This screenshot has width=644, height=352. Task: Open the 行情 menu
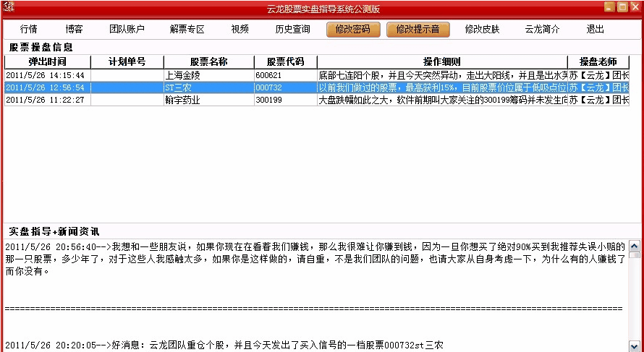point(28,29)
